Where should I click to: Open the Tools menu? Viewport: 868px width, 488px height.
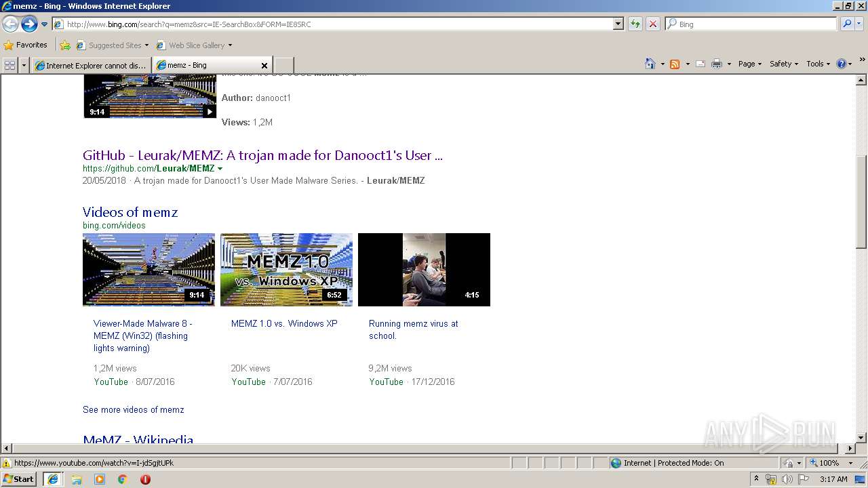point(818,64)
